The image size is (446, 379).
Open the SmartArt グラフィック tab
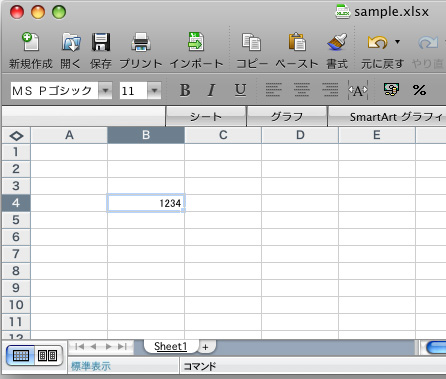tap(387, 117)
